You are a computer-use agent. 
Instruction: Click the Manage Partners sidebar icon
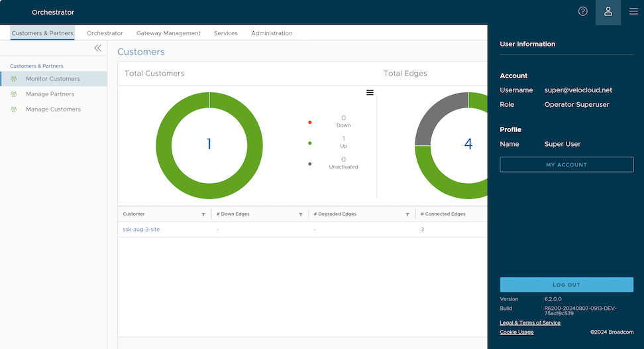click(x=13, y=94)
